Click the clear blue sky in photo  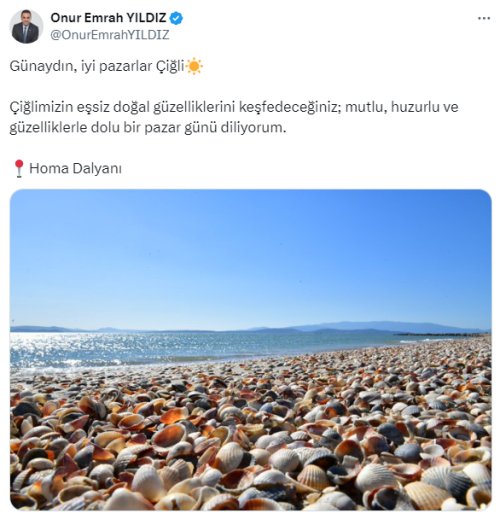pos(251,253)
